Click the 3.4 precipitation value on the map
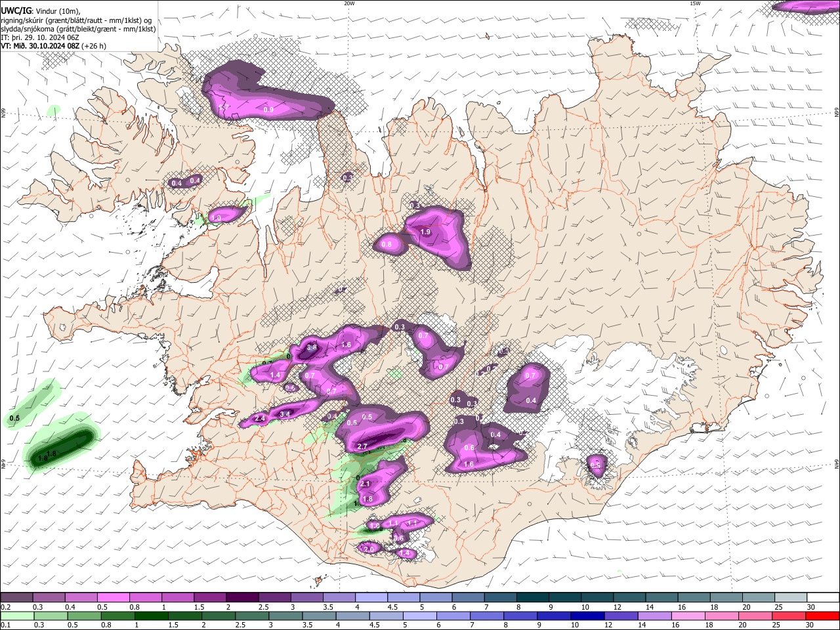This screenshot has width=840, height=630. click(x=285, y=414)
